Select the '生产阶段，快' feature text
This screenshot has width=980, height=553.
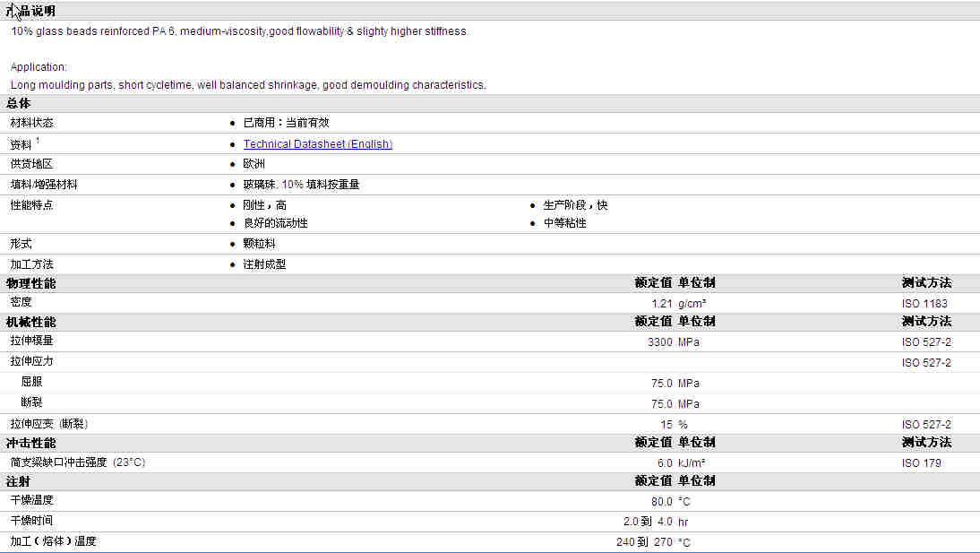pos(576,205)
